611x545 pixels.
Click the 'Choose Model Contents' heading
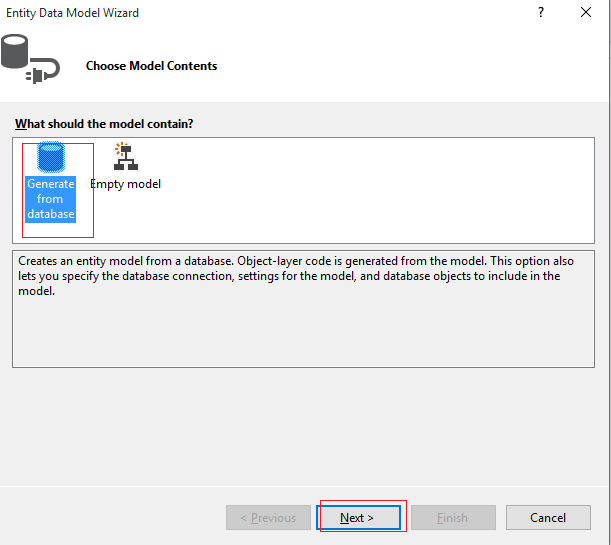coord(151,66)
